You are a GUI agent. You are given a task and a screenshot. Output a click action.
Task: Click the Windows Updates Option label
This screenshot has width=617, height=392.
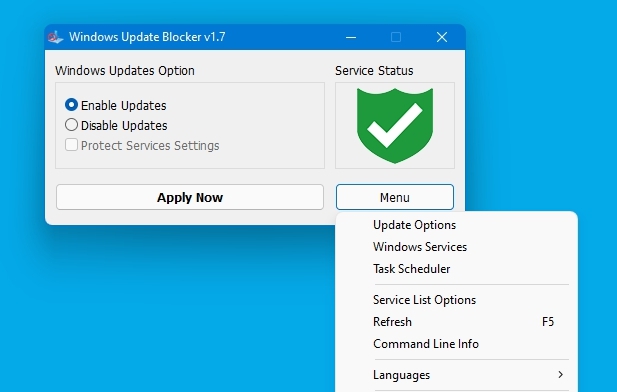tap(125, 71)
